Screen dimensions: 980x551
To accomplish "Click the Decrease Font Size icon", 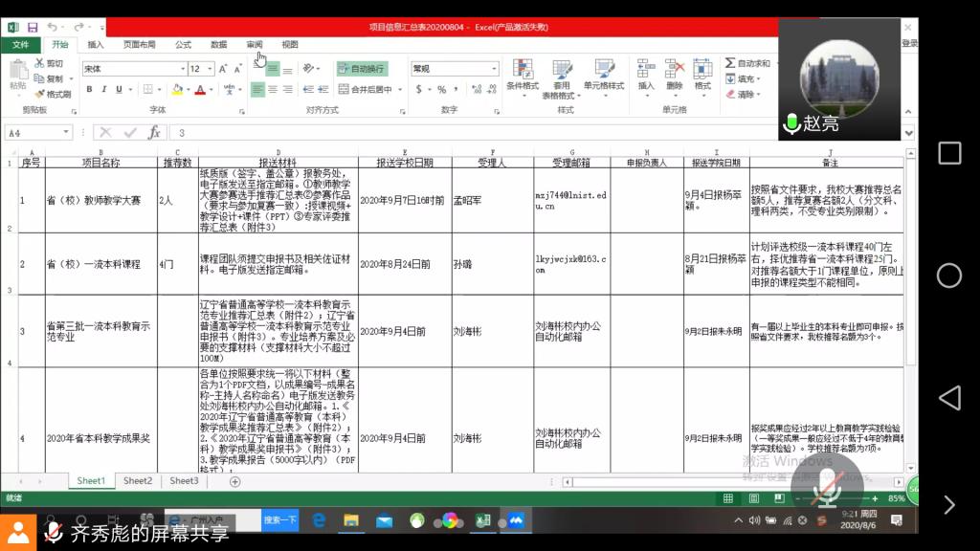I will pos(237,69).
